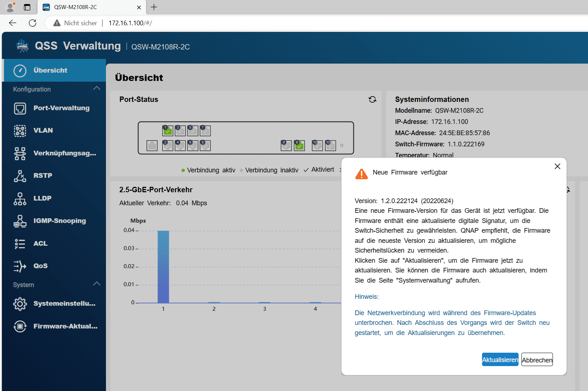
Task: Select the green active port 9 icon
Action: pyautogui.click(x=299, y=145)
